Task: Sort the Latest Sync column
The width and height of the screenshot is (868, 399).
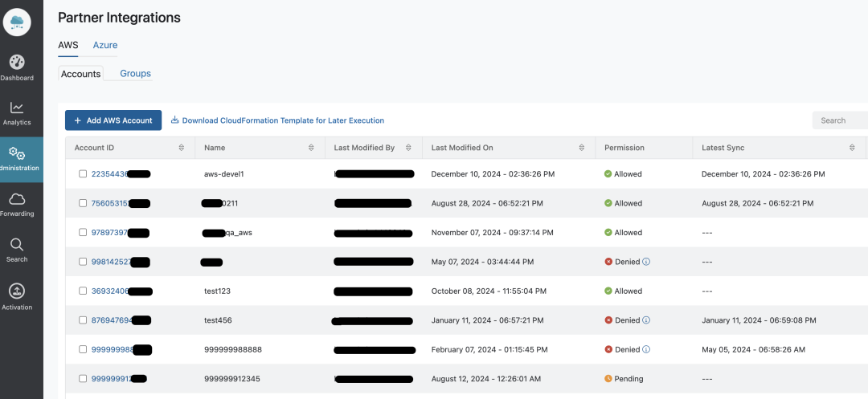Action: click(853, 148)
